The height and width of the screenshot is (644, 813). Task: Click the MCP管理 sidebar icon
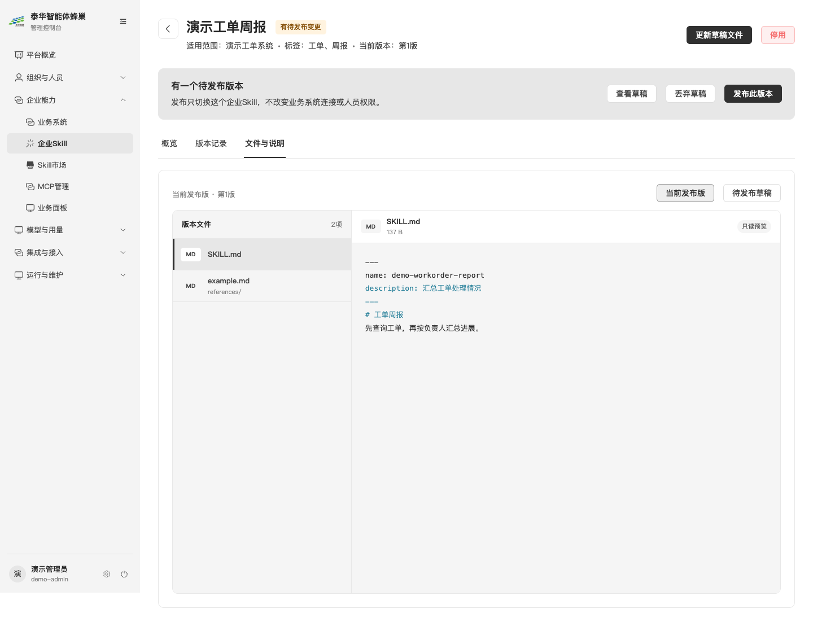point(30,186)
